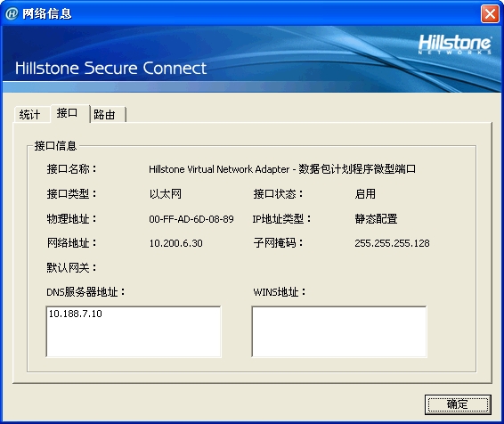This screenshot has height=424, width=504.
Task: Click the 默认网关 label
Action: coord(71,267)
